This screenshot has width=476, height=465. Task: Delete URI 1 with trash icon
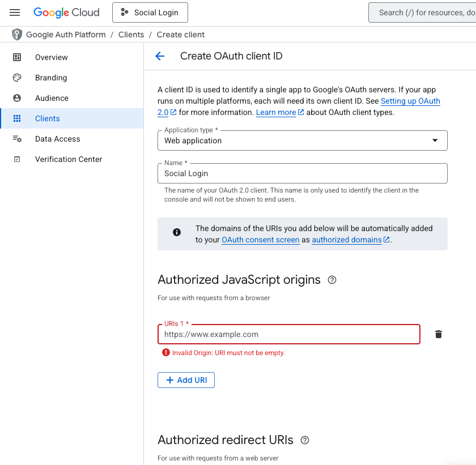(x=438, y=334)
